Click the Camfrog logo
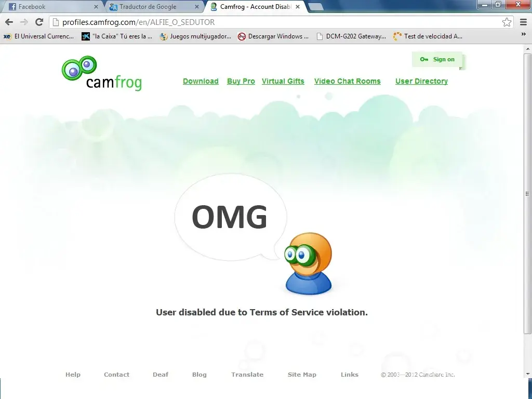 coord(102,74)
